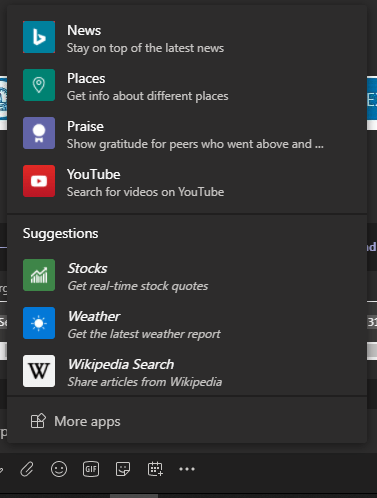This screenshot has width=377, height=498.
Task: Click 'Search for videos on YouTube'
Action: pos(145,192)
